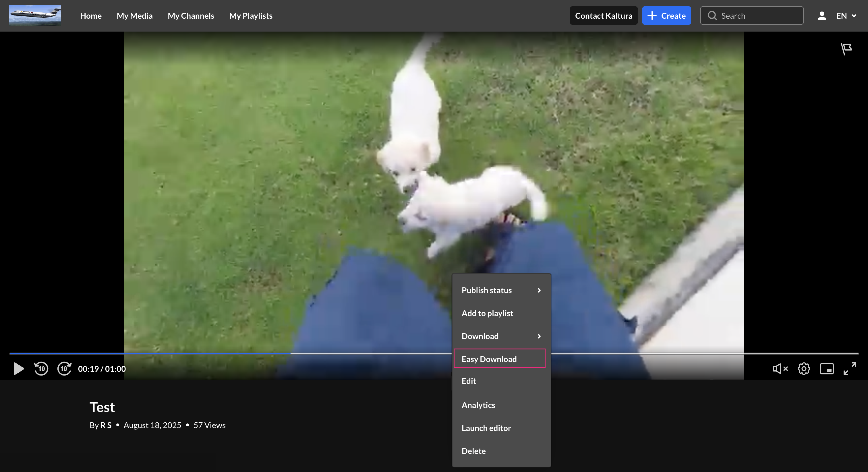Open the author R S link
This screenshot has height=472, width=868.
(106, 425)
